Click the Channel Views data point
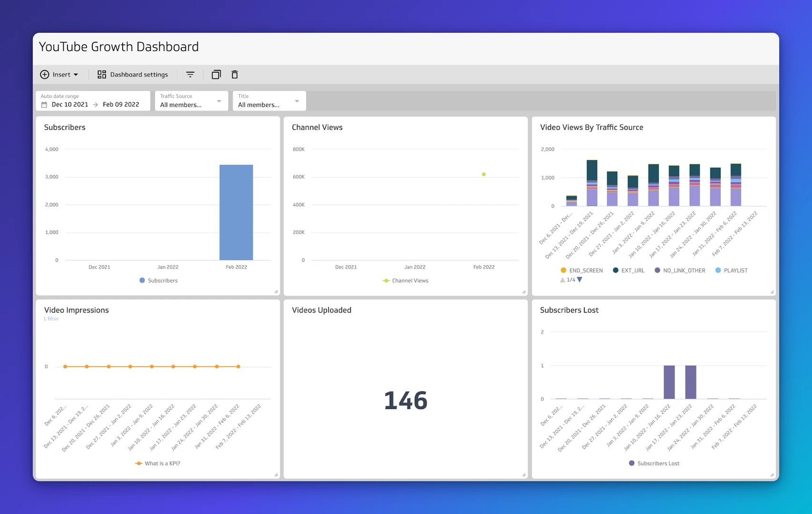 (x=484, y=174)
